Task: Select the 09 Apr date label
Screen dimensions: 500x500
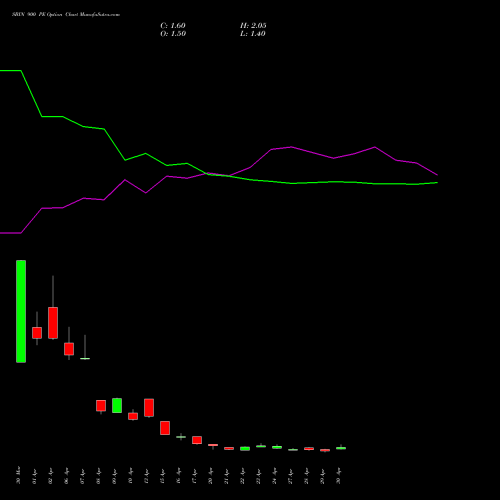Action: coord(114,476)
